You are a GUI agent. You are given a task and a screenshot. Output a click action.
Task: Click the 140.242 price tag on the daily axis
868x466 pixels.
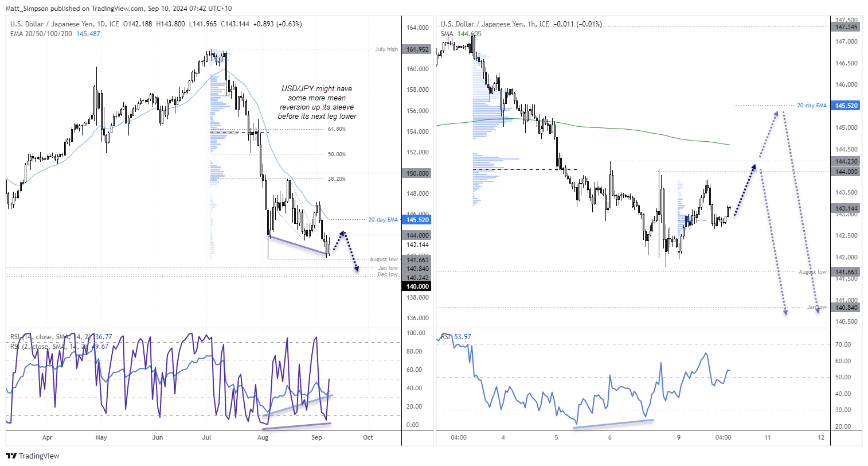417,278
